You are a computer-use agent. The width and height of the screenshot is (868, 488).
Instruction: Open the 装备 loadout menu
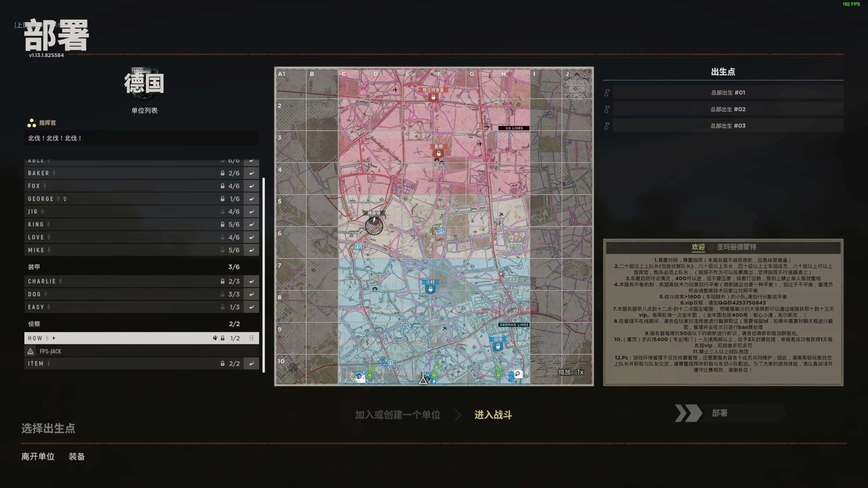click(77, 456)
